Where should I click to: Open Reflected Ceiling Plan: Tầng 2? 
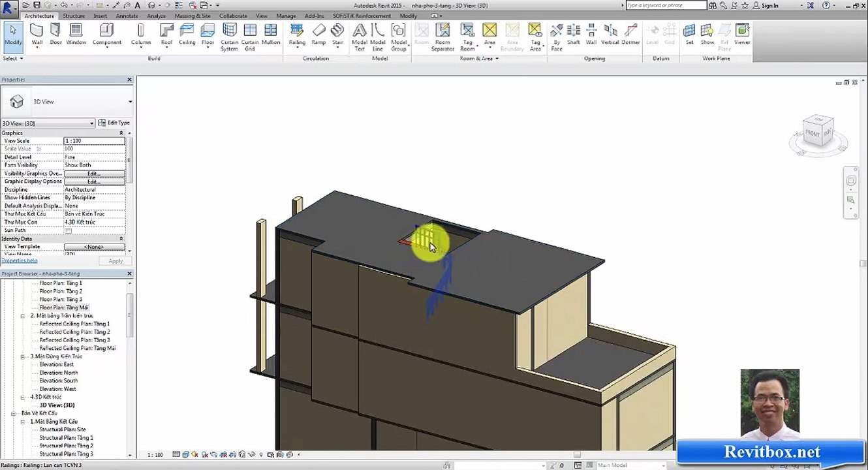coord(74,332)
